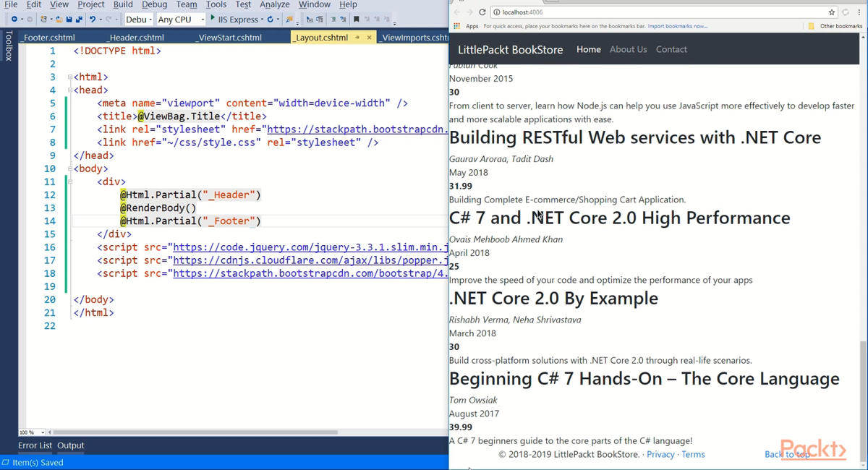This screenshot has width=868, height=470.
Task: Click the Privacy footer link
Action: click(x=660, y=454)
